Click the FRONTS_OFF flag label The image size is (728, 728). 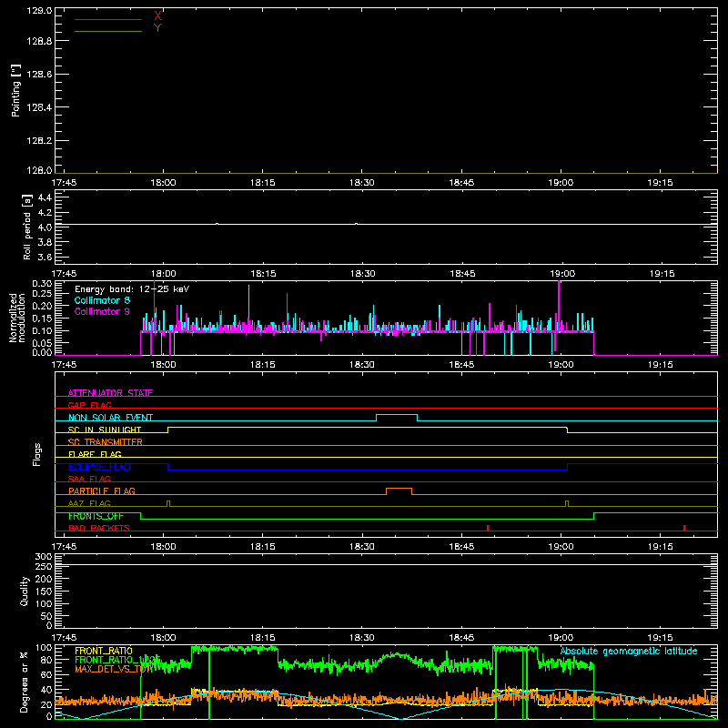coord(96,516)
